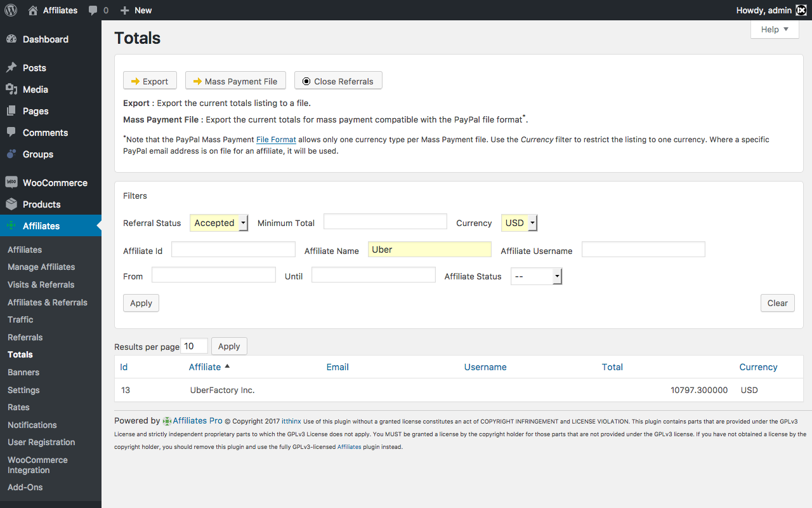Click Results per page number field

tap(194, 345)
